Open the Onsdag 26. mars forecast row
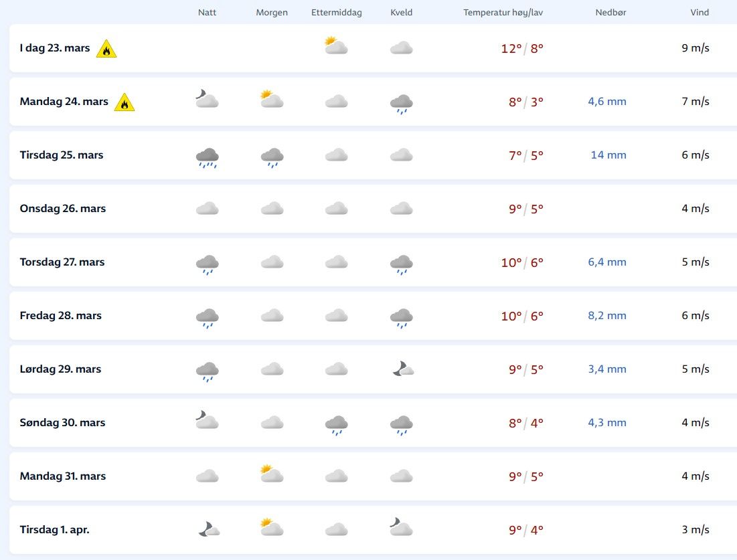737x560 pixels. tap(63, 209)
